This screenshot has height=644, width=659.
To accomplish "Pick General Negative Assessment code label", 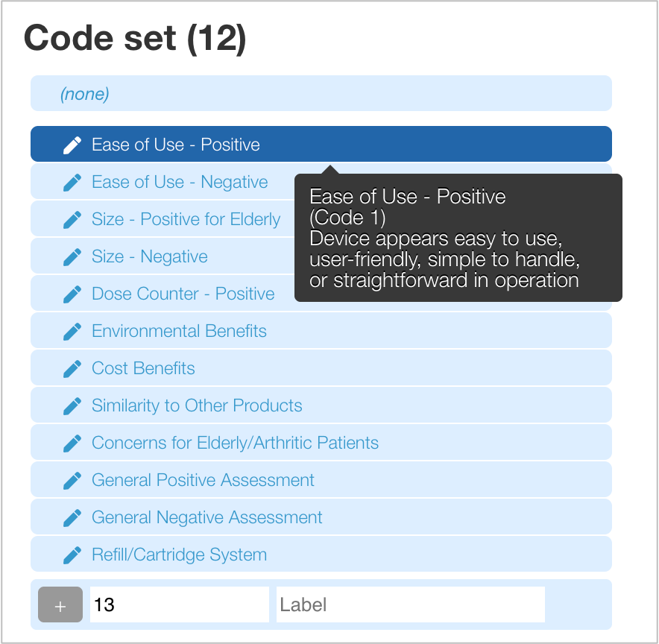I will [206, 517].
